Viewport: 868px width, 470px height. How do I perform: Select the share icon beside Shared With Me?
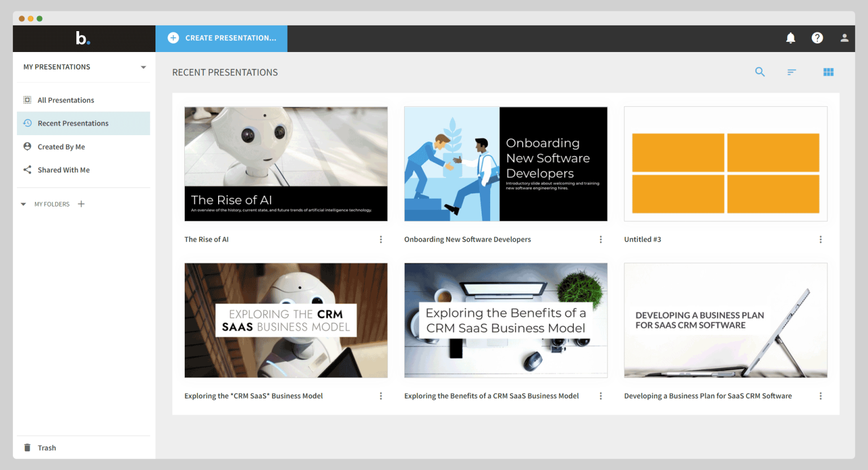point(27,170)
